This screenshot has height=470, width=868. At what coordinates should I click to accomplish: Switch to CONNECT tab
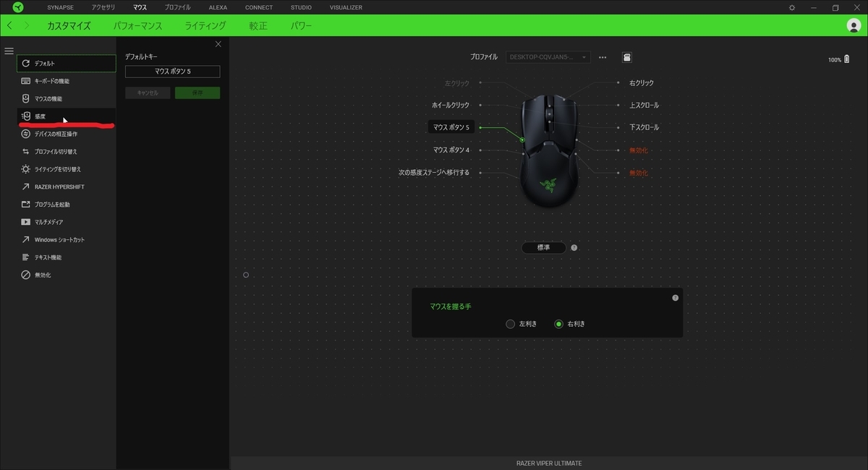tap(259, 7)
